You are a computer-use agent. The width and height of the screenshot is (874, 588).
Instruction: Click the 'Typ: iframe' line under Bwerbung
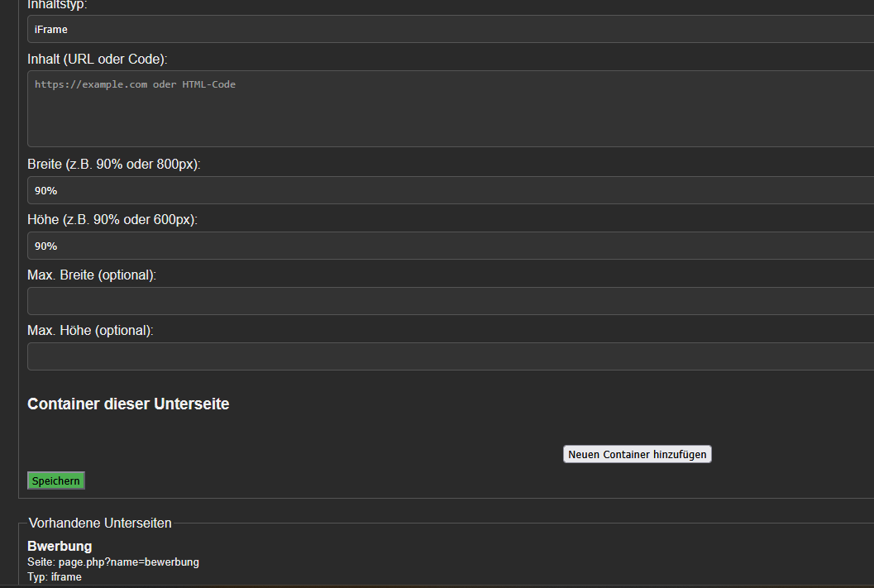click(x=55, y=576)
